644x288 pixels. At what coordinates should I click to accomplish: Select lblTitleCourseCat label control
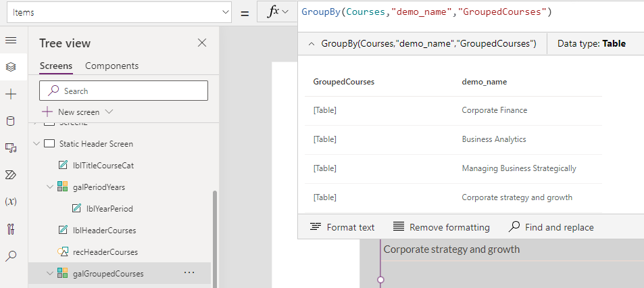103,166
